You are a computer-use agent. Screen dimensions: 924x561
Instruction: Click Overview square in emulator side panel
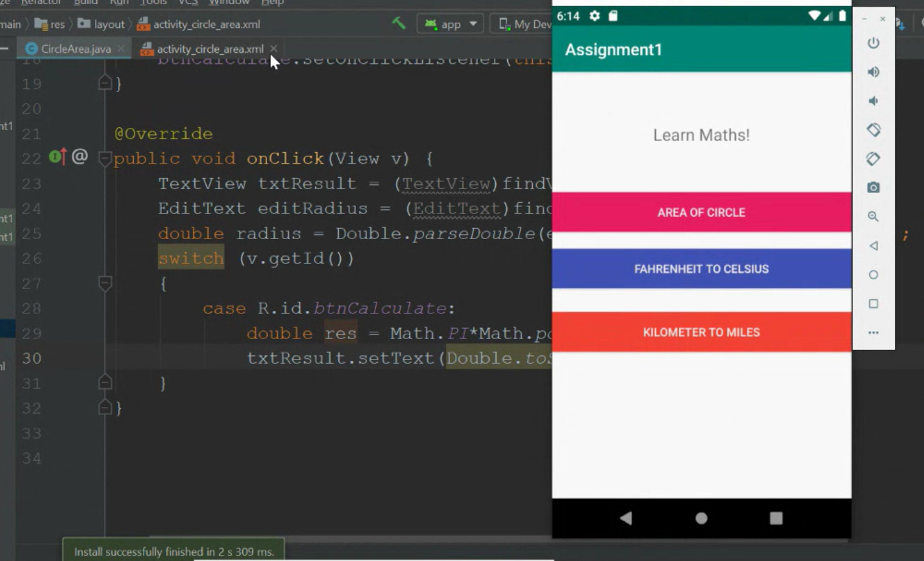(874, 304)
